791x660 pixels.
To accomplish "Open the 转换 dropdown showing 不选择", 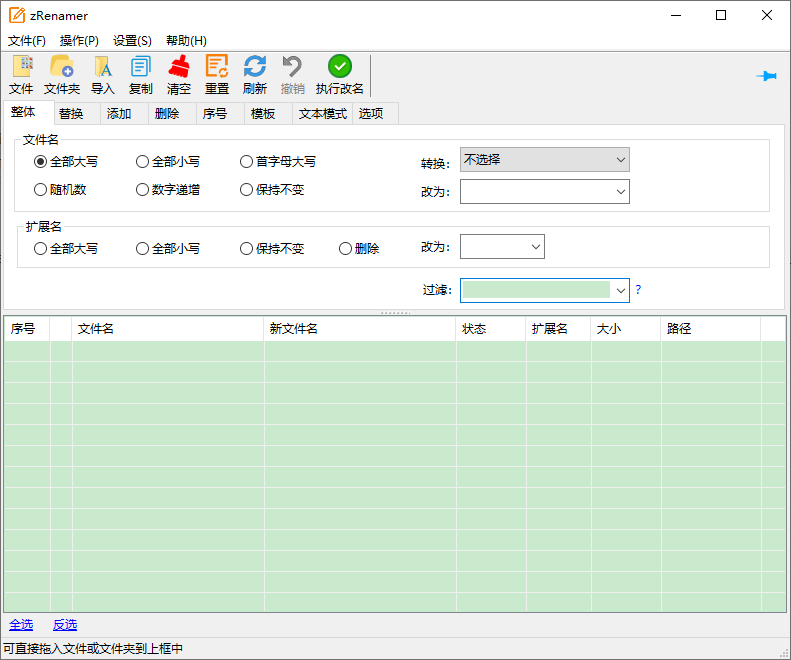I will click(544, 160).
